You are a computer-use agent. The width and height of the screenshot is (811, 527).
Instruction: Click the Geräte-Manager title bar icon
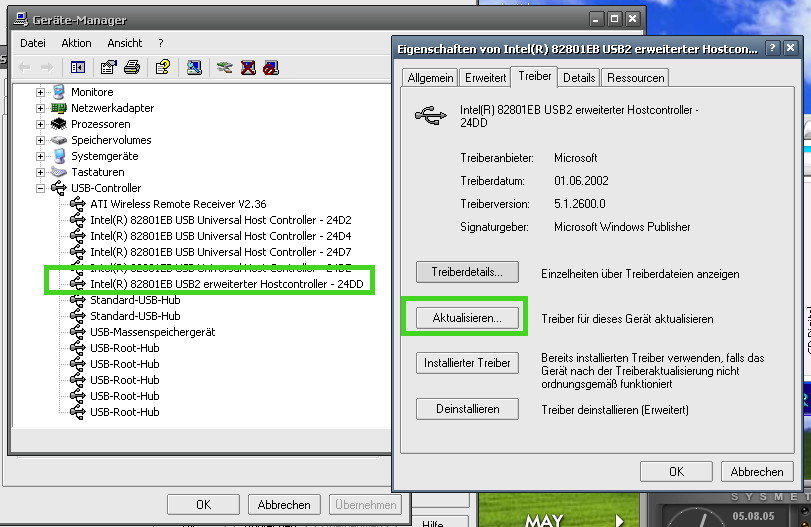[21, 20]
